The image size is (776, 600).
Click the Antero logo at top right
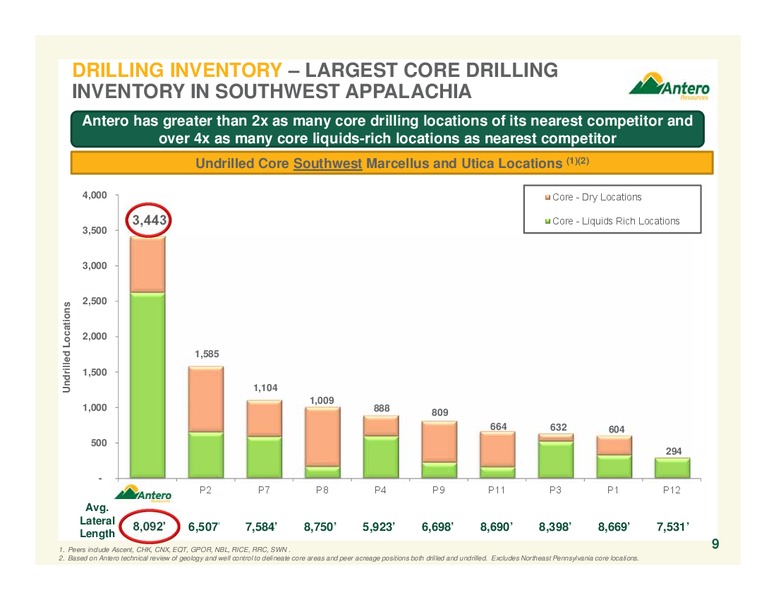669,86
